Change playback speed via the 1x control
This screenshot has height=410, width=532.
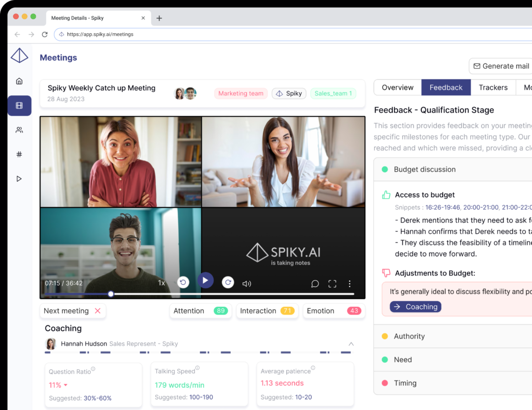point(162,283)
